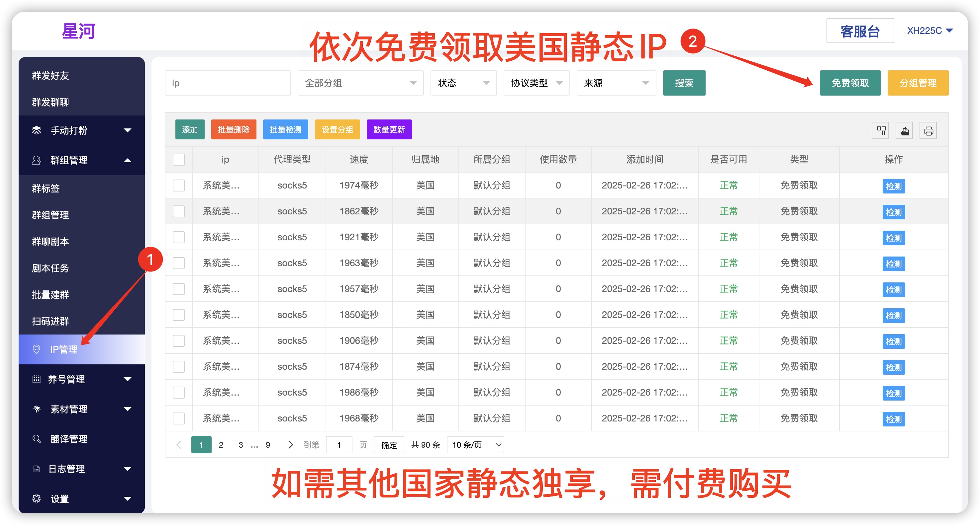
Task: Check the first row's checkbox
Action: pos(178,185)
